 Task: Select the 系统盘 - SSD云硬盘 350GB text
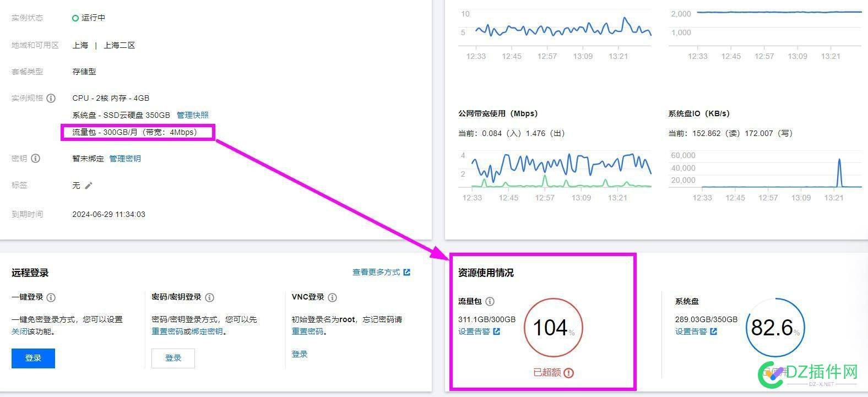(x=121, y=115)
